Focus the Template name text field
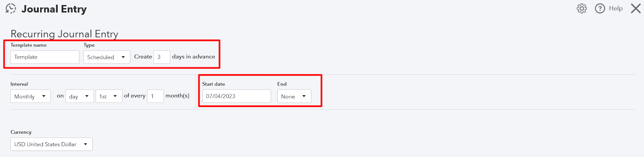 pyautogui.click(x=45, y=57)
